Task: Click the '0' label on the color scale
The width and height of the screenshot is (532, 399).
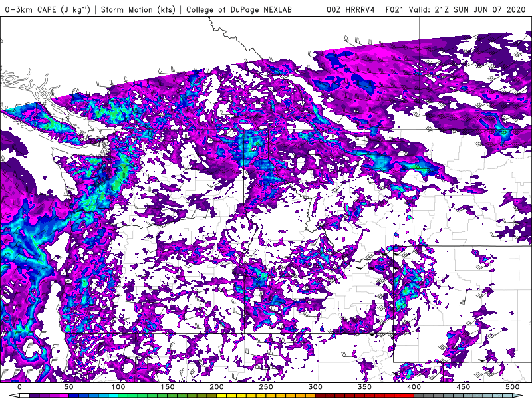Action: (19, 387)
